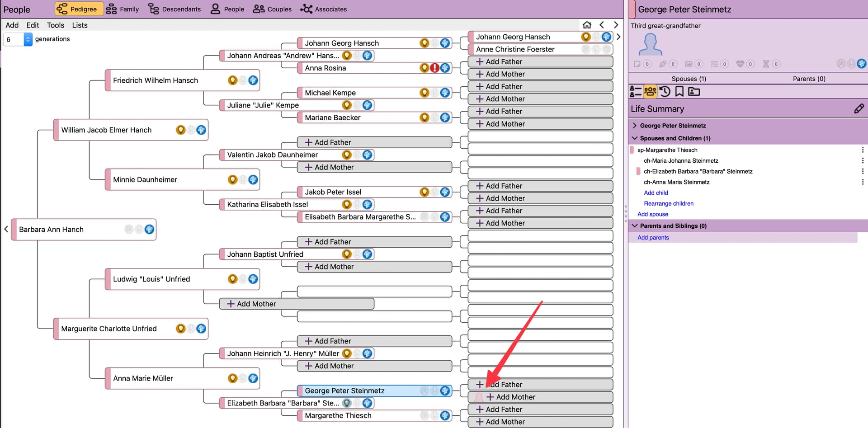The width and height of the screenshot is (868, 428).
Task: Click the tasks list icon under profile silhouette
Action: click(x=714, y=64)
